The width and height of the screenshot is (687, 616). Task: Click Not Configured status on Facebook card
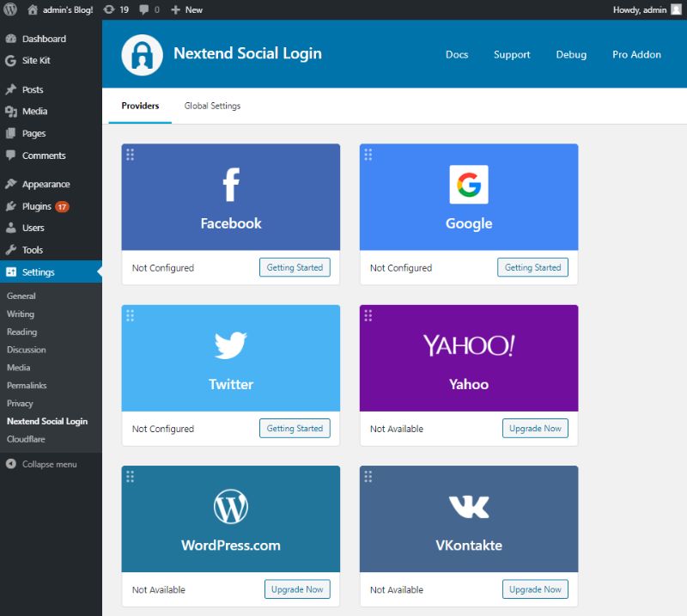[163, 268]
